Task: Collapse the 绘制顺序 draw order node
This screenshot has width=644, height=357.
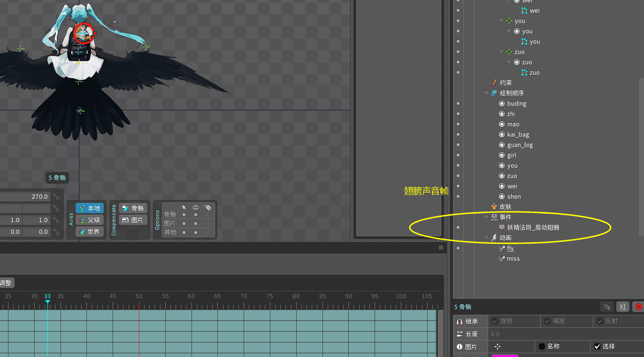Action: 487,93
